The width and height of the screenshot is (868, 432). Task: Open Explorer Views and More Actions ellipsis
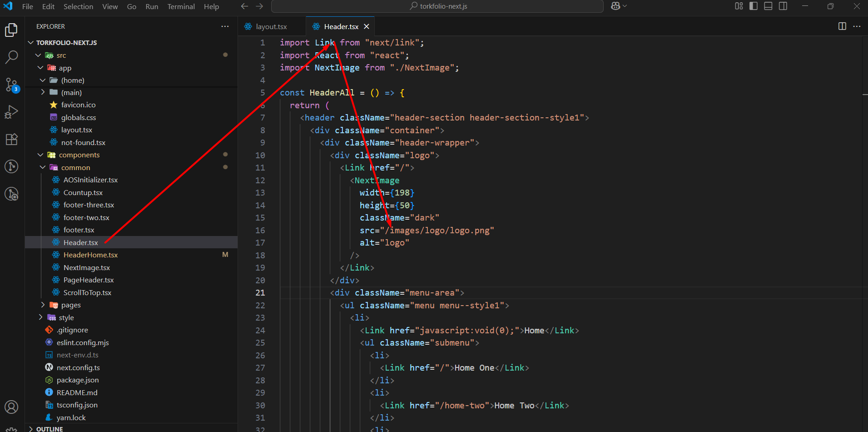(x=225, y=26)
